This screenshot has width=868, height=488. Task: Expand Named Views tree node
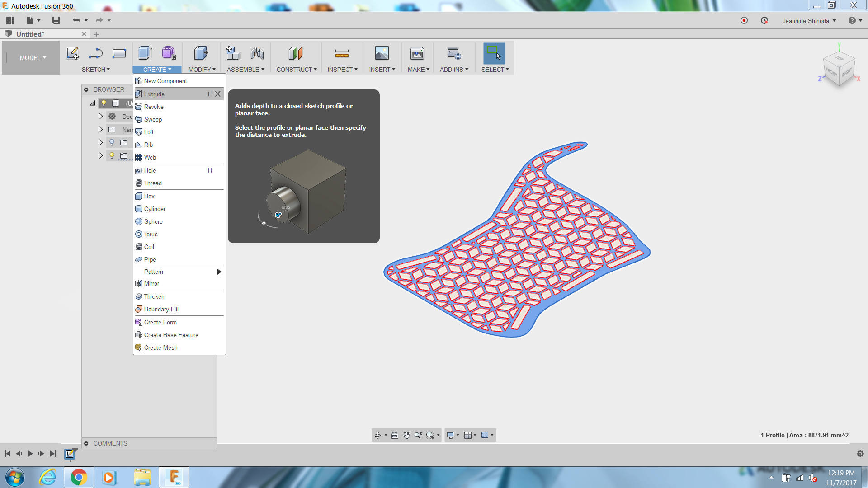click(x=100, y=130)
